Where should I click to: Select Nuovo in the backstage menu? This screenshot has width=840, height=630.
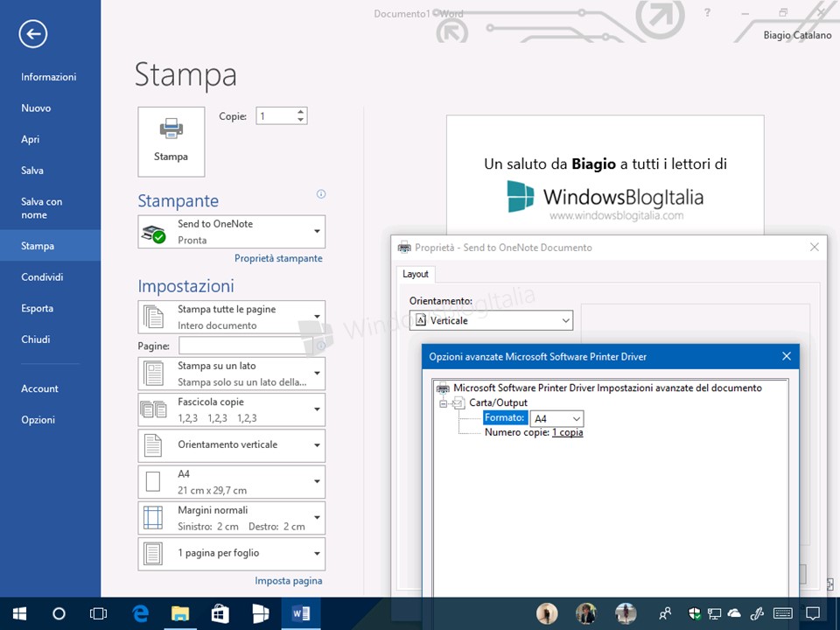[x=36, y=108]
